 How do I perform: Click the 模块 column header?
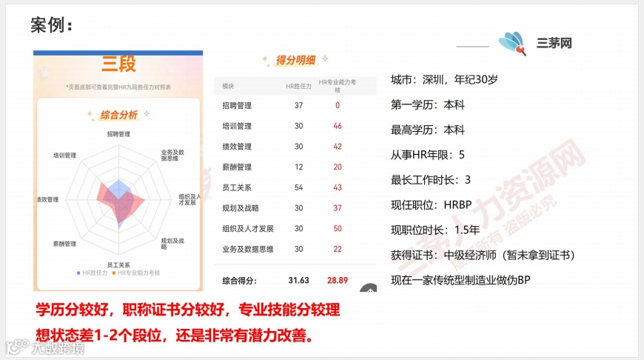click(228, 86)
